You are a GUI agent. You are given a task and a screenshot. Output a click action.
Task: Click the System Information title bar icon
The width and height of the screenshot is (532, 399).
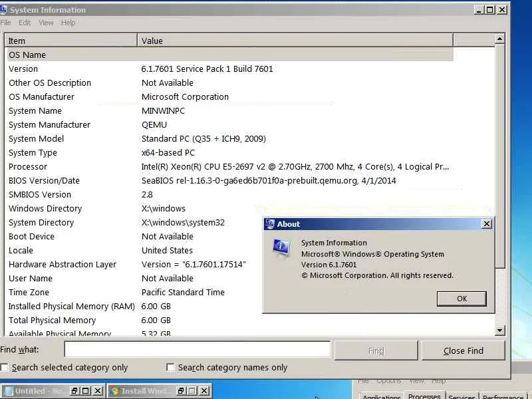tap(3, 10)
